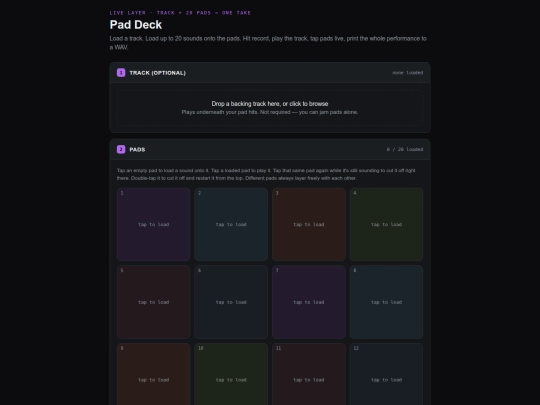The height and width of the screenshot is (405, 540).
Task: Click the step 2 badge beside Pads
Action: point(121,149)
